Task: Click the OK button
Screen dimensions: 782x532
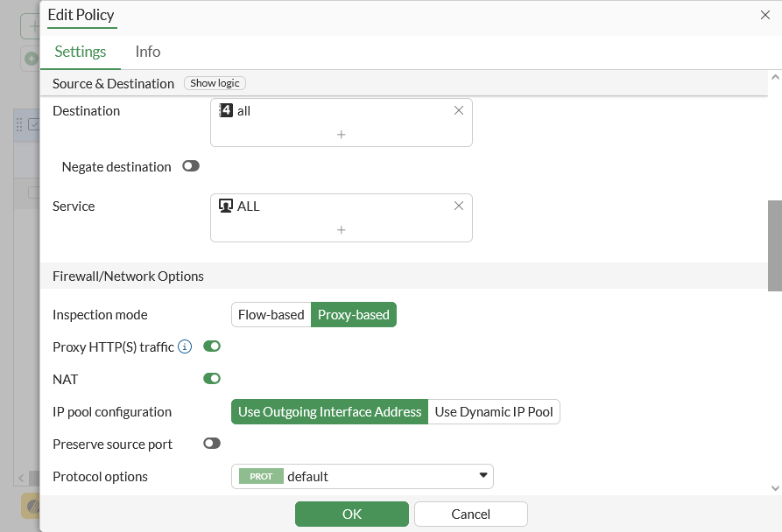Action: (x=352, y=514)
